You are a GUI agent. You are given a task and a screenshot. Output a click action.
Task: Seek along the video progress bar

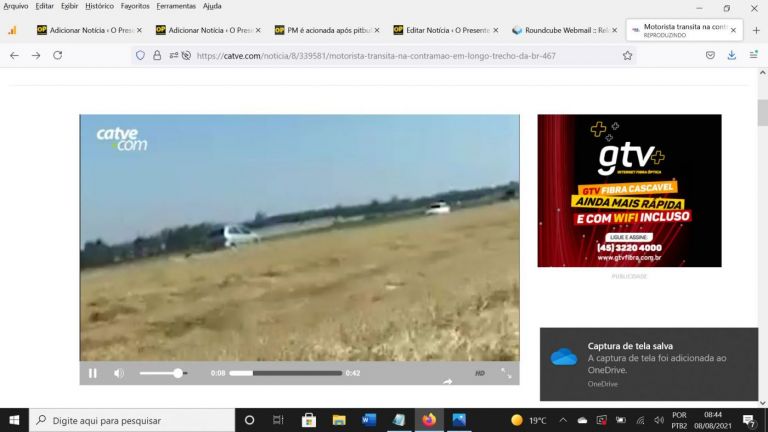click(286, 373)
